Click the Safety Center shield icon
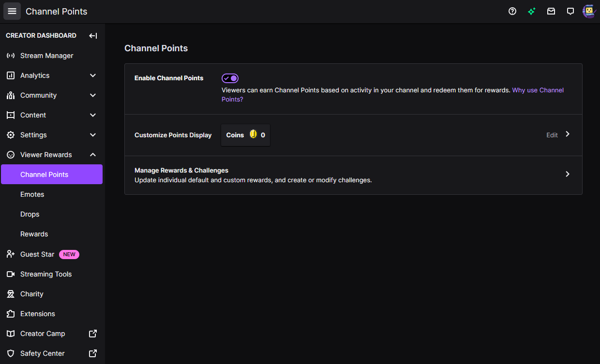600x364 pixels. [x=11, y=353]
